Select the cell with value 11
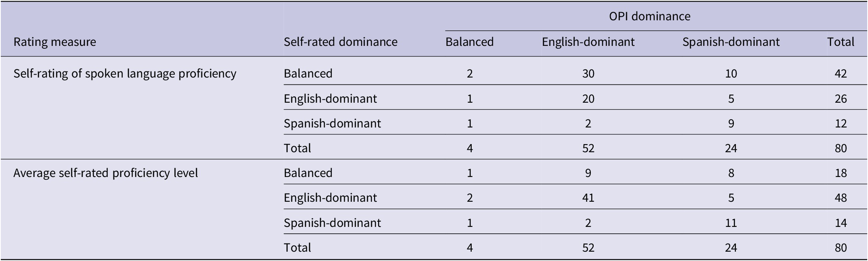The height and width of the screenshot is (261, 868). [731, 223]
